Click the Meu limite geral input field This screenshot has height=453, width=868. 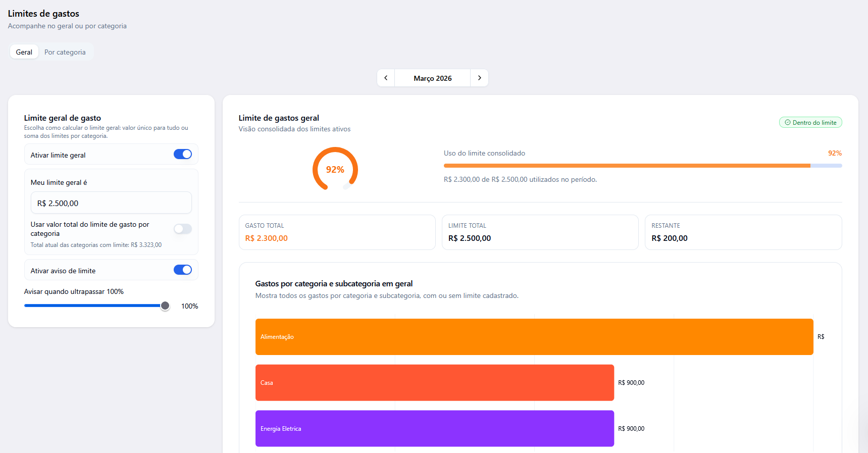tap(111, 203)
